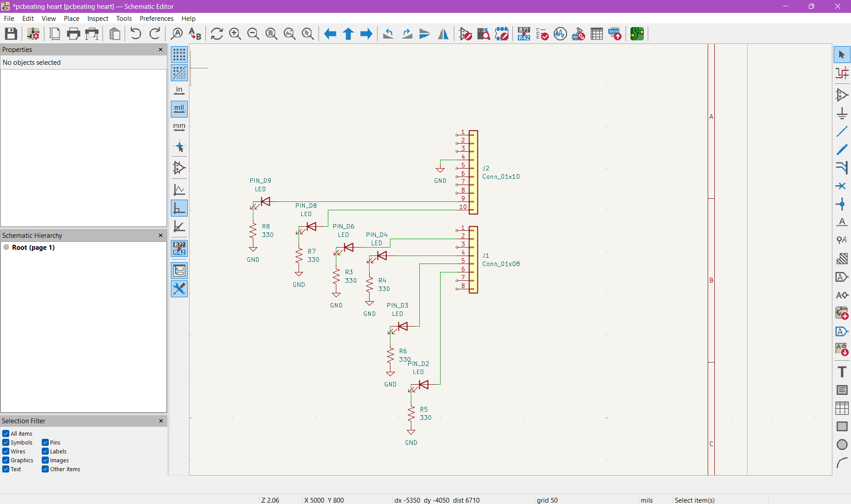851x504 pixels.
Task: Select the No-connect flag tool
Action: click(841, 186)
